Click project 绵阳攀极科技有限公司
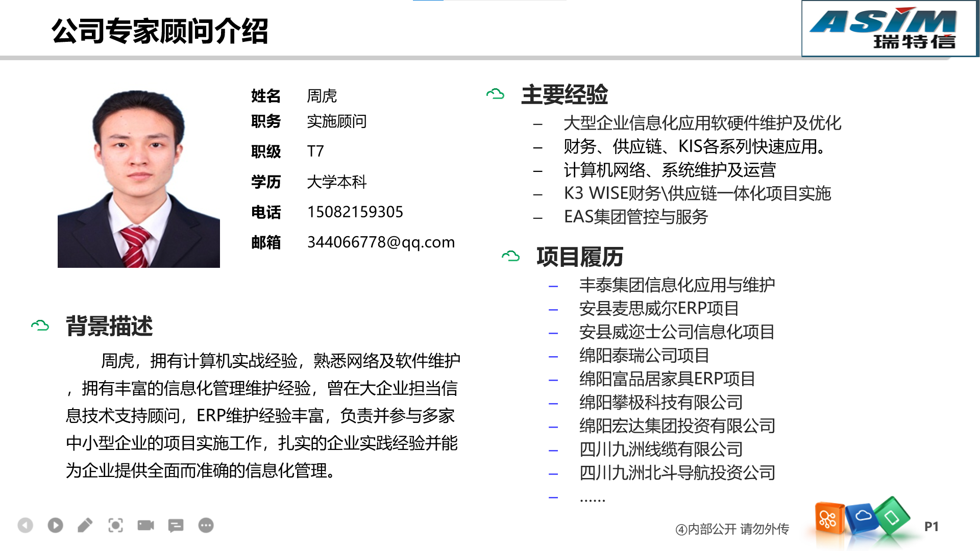 coord(661,402)
